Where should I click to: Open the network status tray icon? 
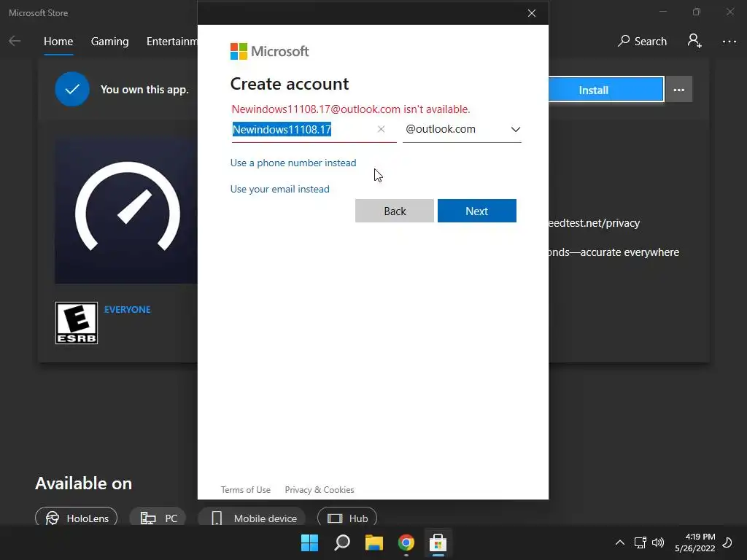click(x=640, y=542)
